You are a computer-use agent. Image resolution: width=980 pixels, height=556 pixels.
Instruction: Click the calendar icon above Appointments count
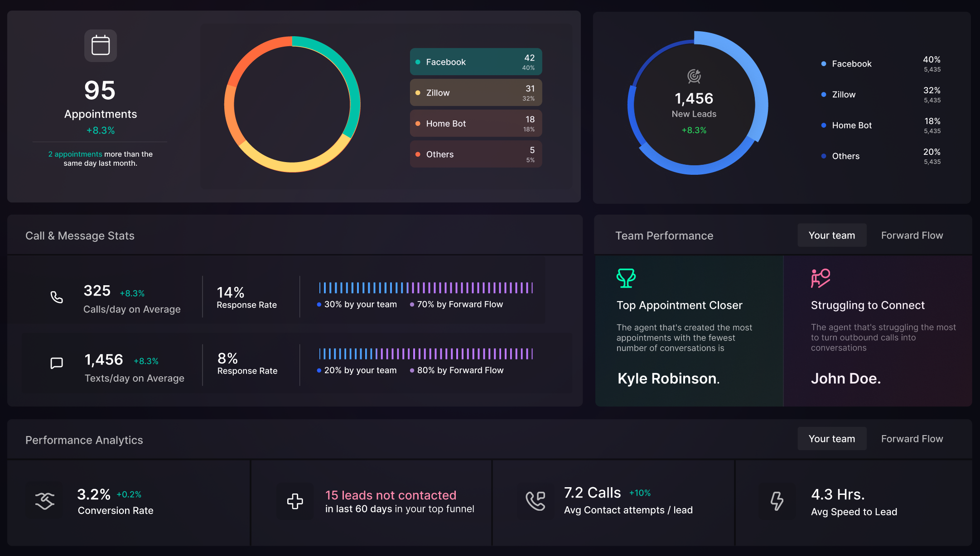coord(100,45)
